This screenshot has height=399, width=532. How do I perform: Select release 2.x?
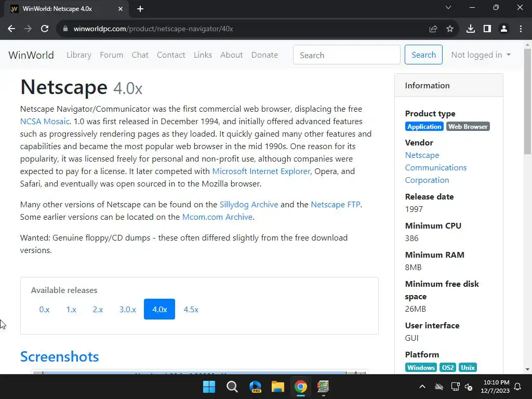(98, 310)
